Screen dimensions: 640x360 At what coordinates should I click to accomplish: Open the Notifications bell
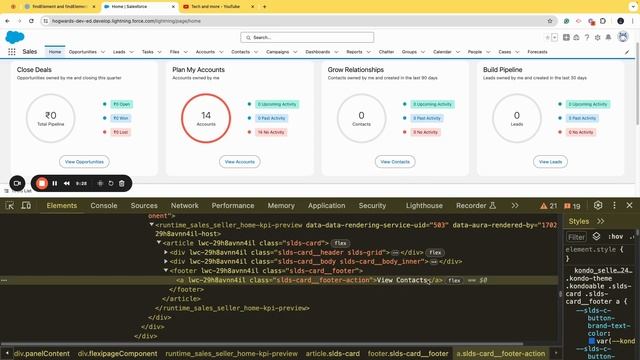[608, 38]
